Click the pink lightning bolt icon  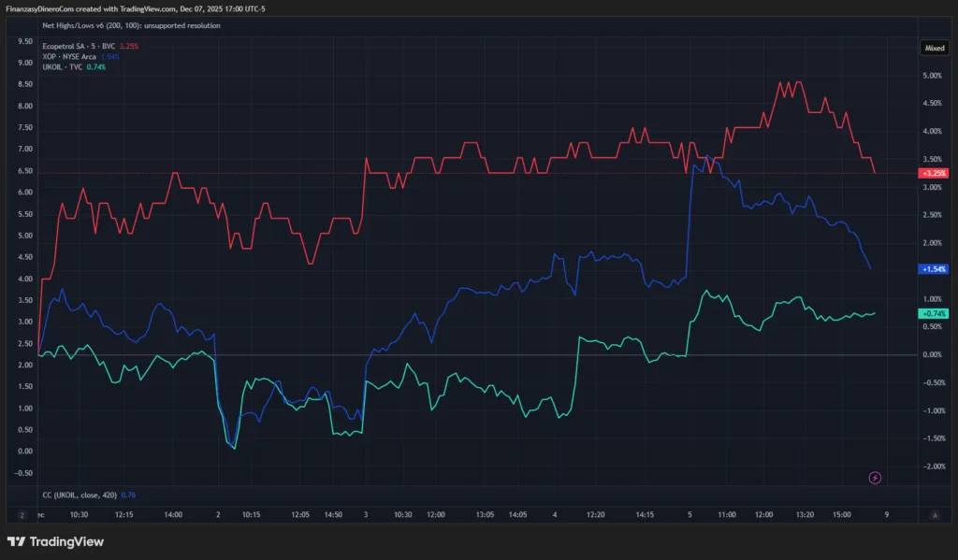tap(875, 478)
